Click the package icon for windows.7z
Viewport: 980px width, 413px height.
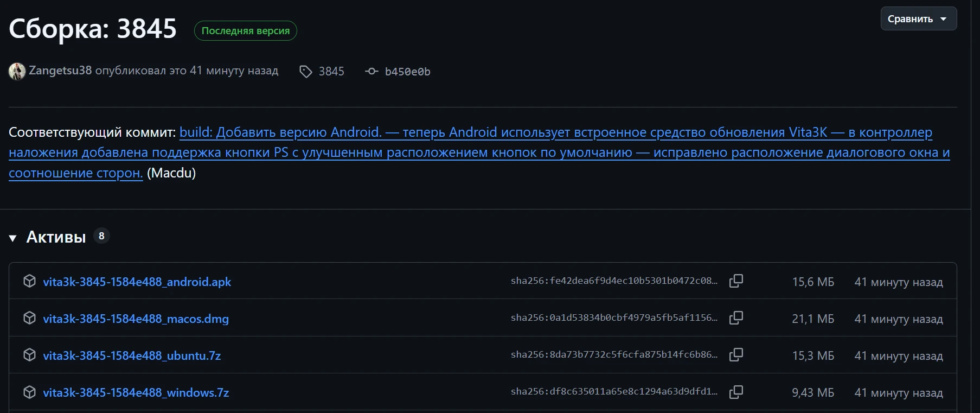pyautogui.click(x=29, y=392)
